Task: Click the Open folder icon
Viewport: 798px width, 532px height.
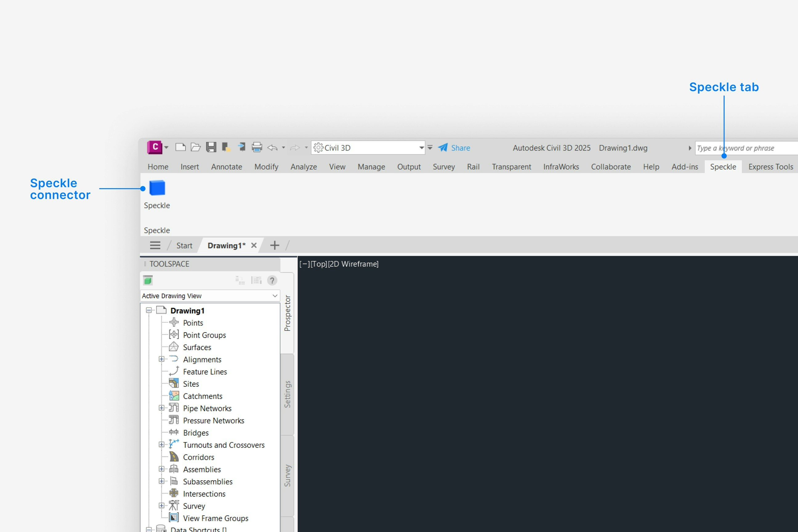Action: (195, 147)
